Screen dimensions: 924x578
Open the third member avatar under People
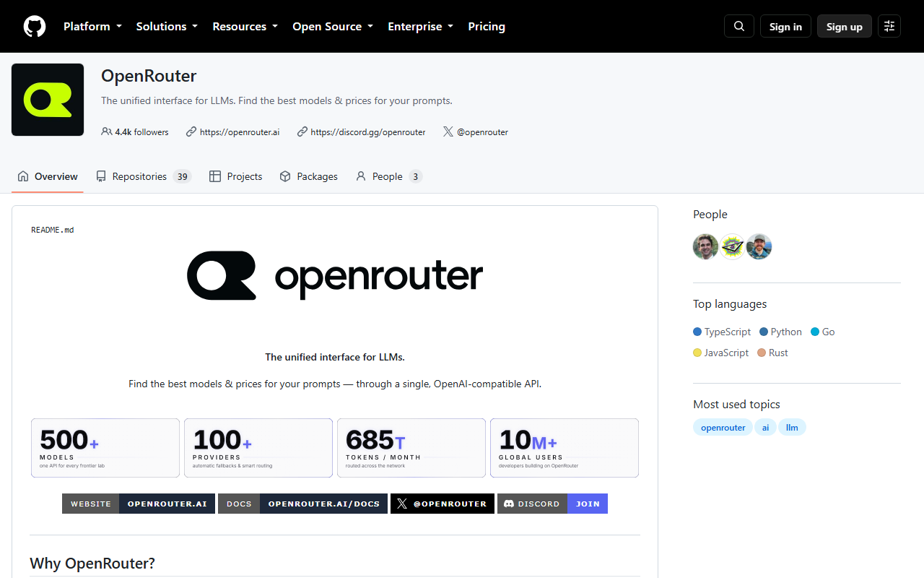(759, 247)
